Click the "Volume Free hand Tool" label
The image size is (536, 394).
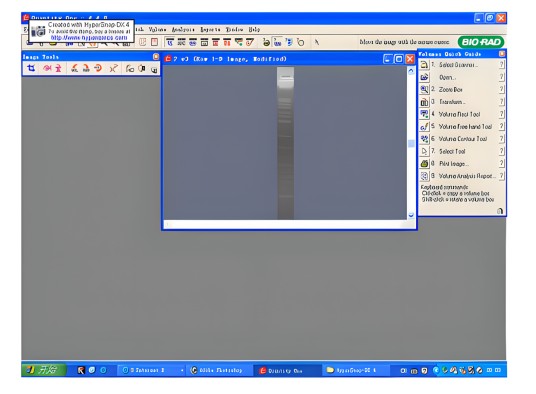click(465, 126)
